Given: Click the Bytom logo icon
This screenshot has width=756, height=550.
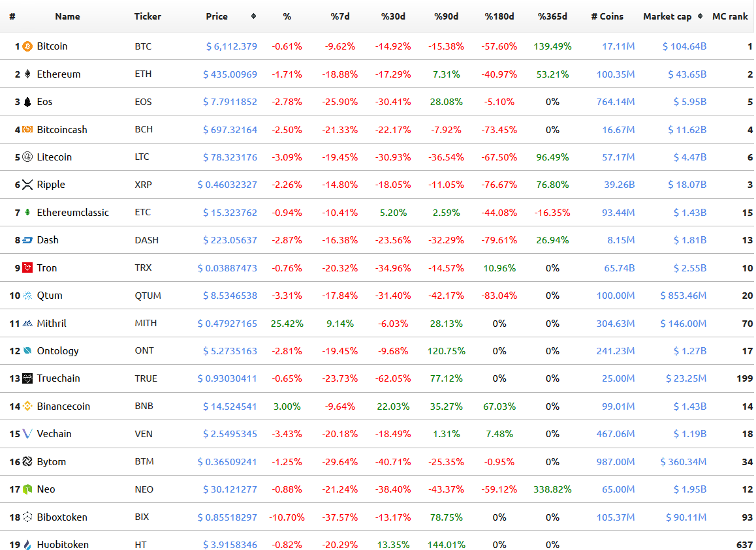Looking at the screenshot, I should [x=27, y=461].
